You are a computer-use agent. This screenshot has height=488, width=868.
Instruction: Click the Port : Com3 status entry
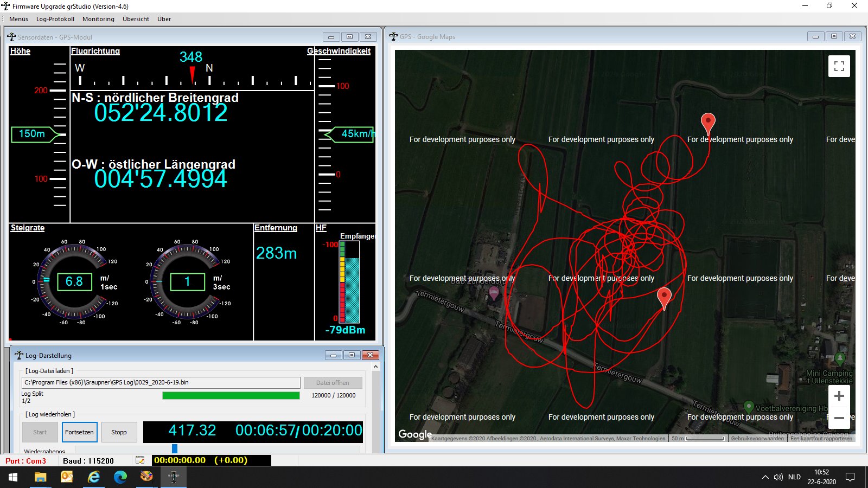tap(25, 461)
